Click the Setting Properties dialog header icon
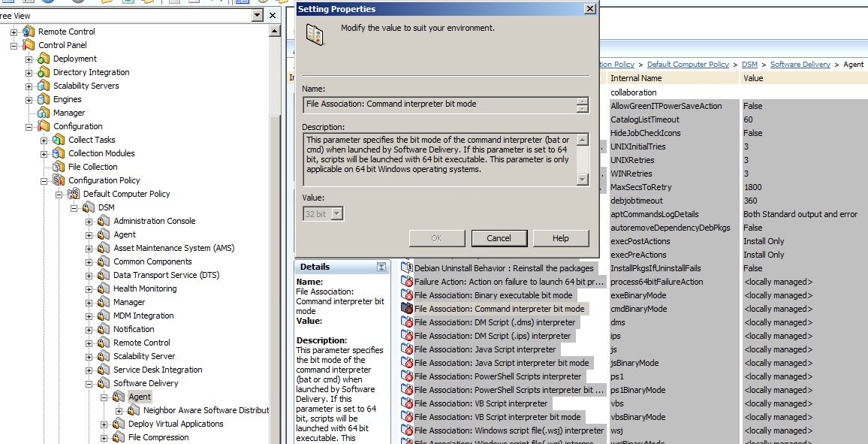This screenshot has height=444, width=868. [x=316, y=34]
